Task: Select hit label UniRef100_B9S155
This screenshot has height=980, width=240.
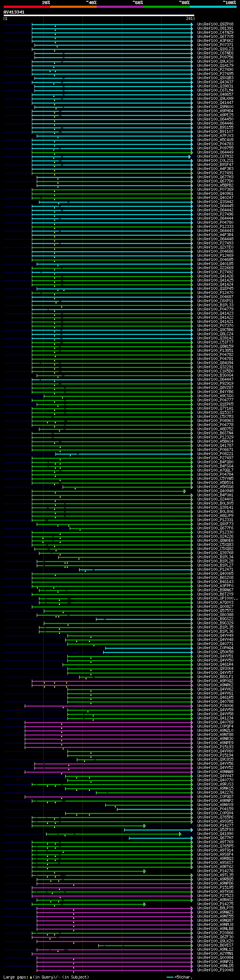Action: (215, 127)
